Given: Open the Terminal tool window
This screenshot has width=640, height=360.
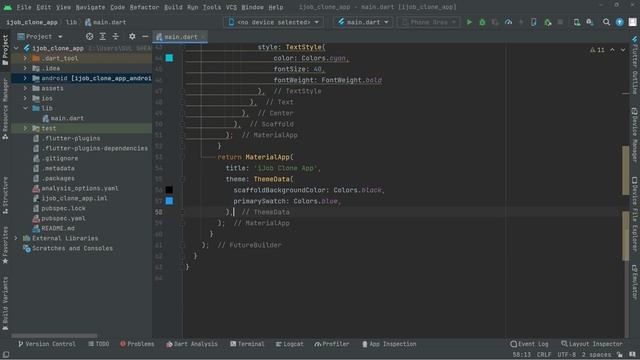Looking at the screenshot, I should (x=247, y=344).
